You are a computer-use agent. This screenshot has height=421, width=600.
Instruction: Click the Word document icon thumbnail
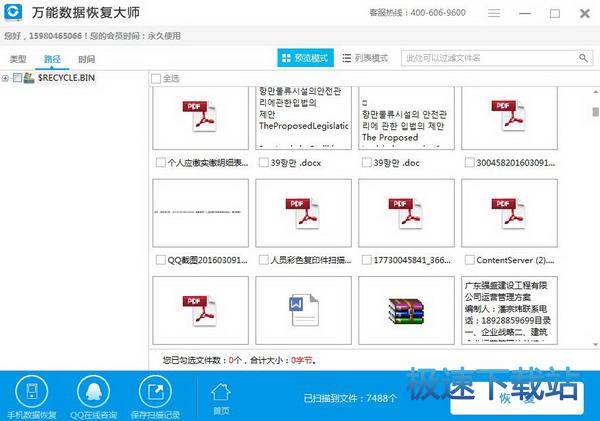coord(303,310)
